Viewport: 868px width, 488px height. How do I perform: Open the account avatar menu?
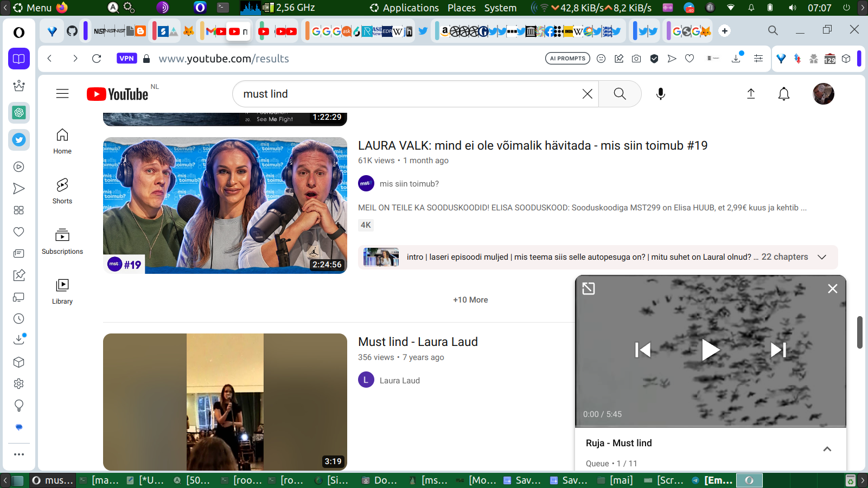pos(823,94)
